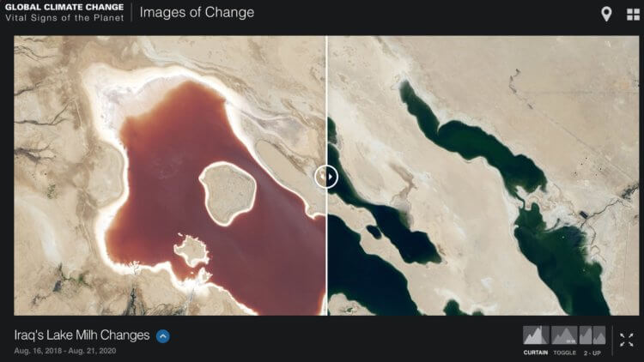Click the green lake 2020 image
This screenshot has width=644, height=362.
483,176
